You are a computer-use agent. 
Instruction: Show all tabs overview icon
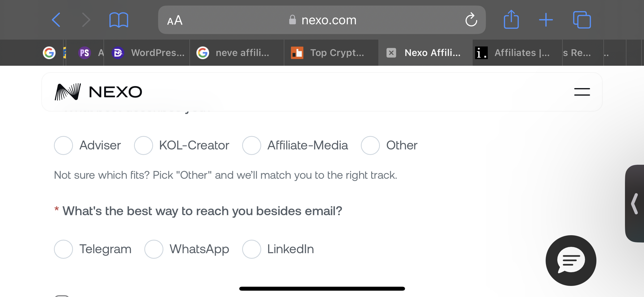click(582, 20)
